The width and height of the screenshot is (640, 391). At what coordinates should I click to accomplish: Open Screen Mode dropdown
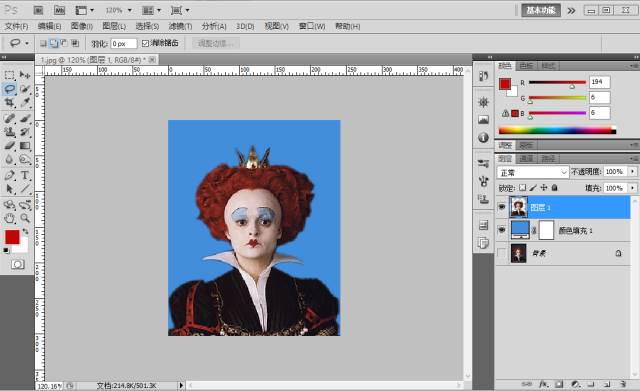pyautogui.click(x=180, y=10)
